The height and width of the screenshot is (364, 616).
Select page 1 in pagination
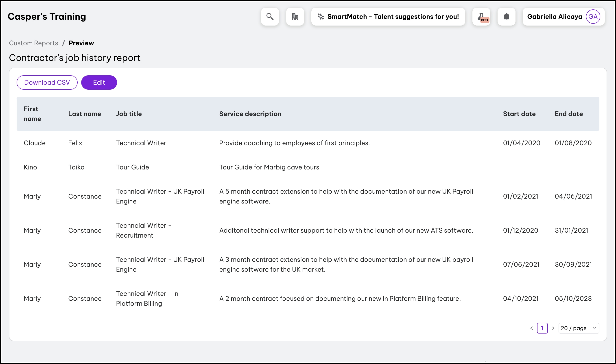542,328
